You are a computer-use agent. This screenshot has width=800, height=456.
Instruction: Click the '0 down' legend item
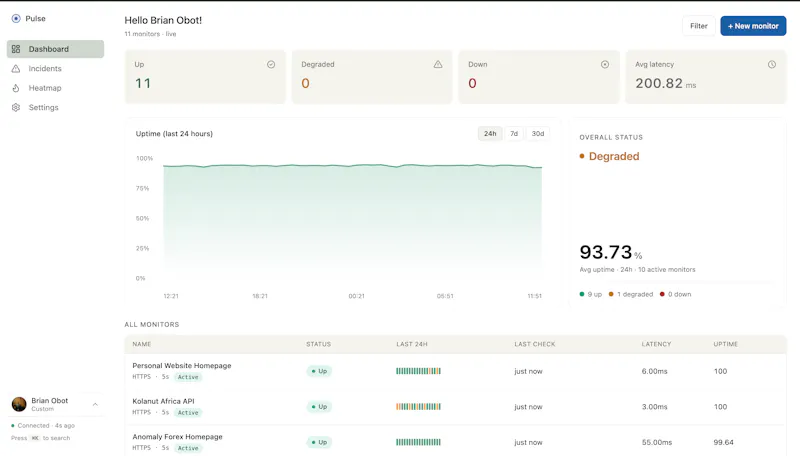(676, 294)
